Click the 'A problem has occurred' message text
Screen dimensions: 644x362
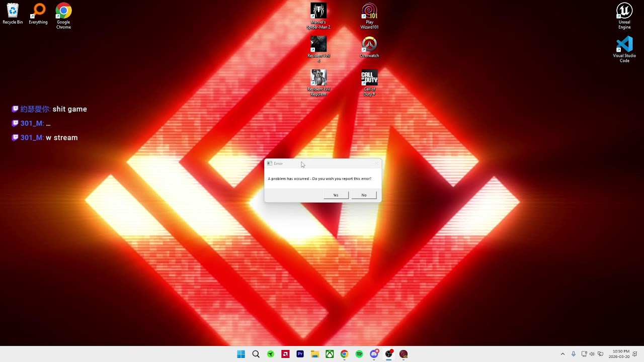coord(319,178)
